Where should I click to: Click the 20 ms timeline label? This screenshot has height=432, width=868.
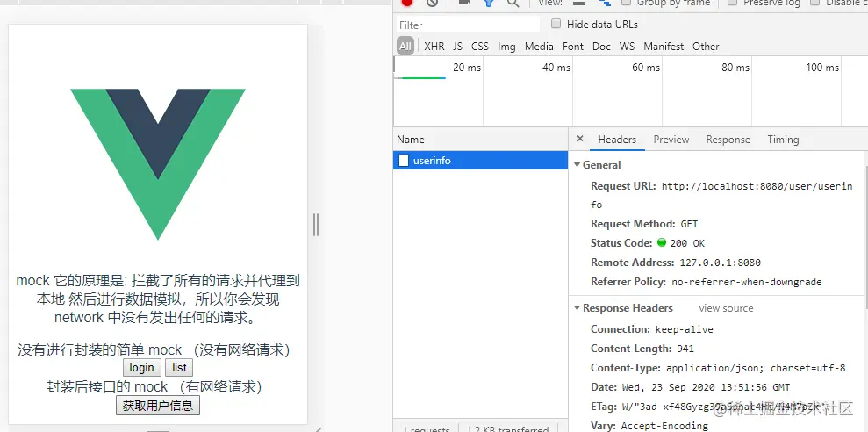coord(467,68)
